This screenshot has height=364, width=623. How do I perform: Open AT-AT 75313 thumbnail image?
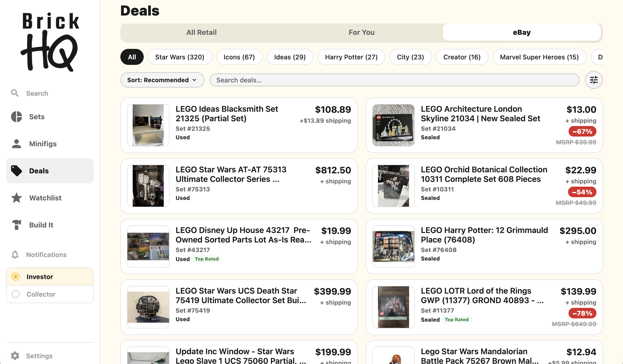[x=148, y=186]
